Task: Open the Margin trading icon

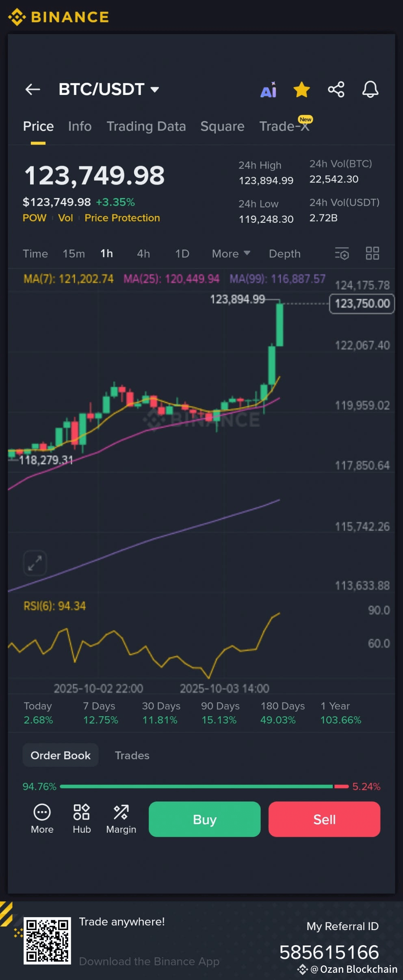Action: pos(121,819)
